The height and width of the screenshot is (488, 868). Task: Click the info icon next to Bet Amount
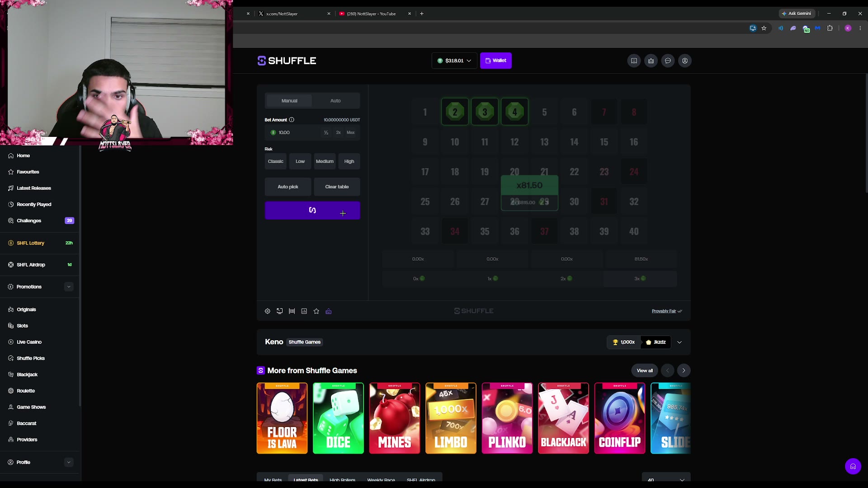click(292, 120)
